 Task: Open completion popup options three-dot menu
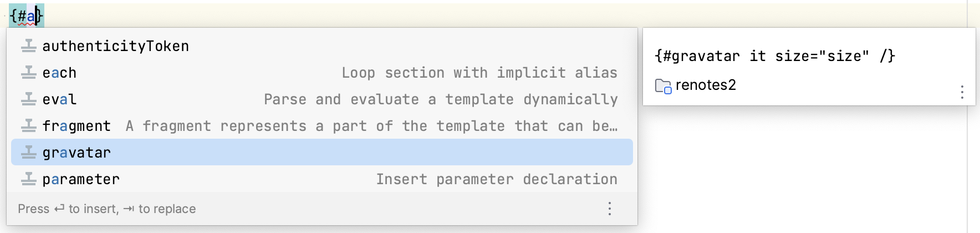tap(610, 209)
